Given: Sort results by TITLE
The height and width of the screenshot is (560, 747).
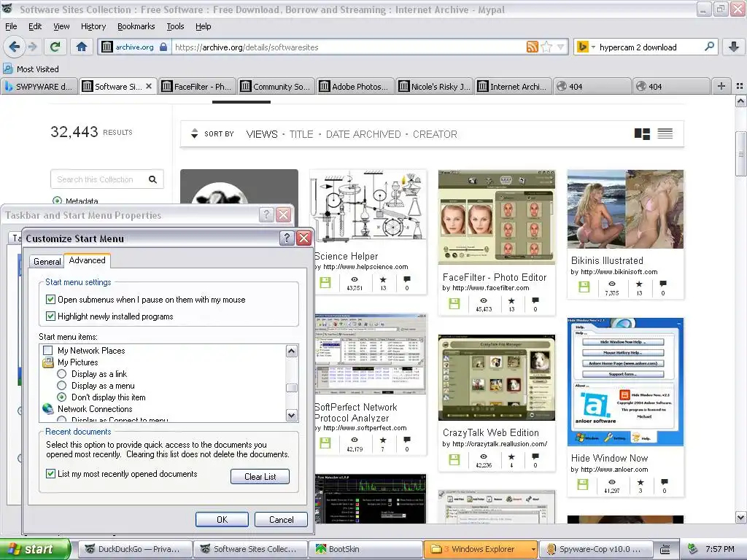Looking at the screenshot, I should [x=301, y=134].
